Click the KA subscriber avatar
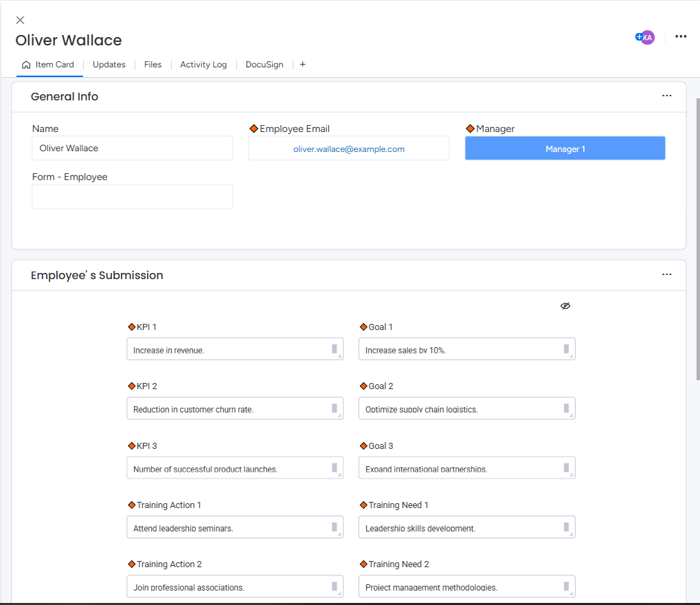 [x=647, y=38]
